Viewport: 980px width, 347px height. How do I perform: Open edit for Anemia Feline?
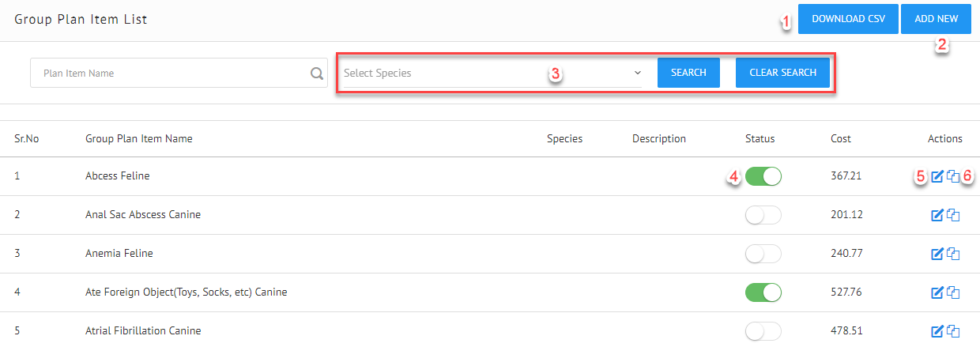937,254
